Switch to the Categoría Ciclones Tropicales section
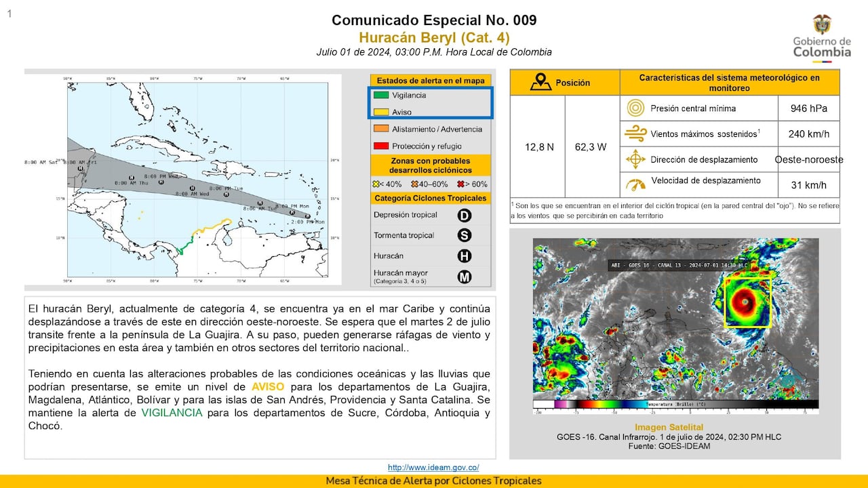 (430, 198)
